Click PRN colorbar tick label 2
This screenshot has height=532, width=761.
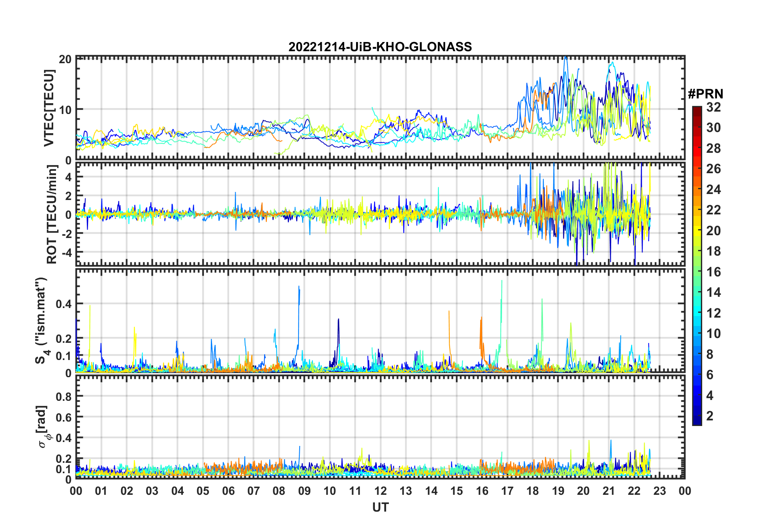[x=710, y=416]
